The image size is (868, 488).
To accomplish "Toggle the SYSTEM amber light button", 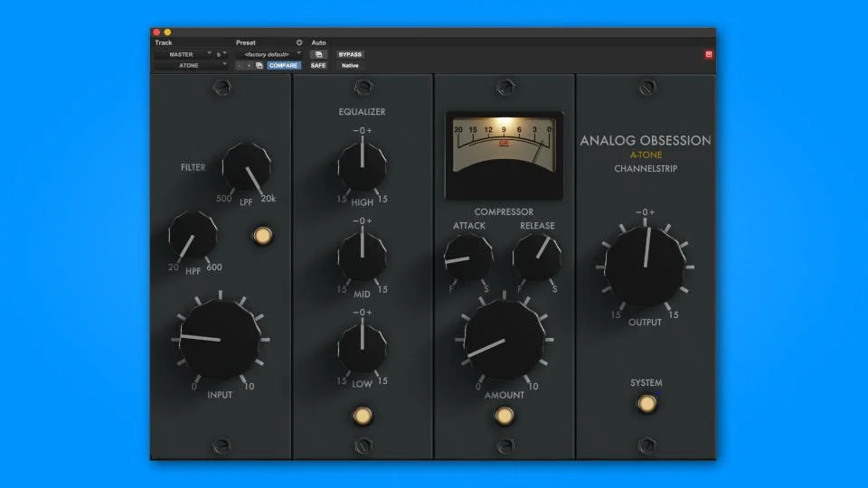I will 646,404.
